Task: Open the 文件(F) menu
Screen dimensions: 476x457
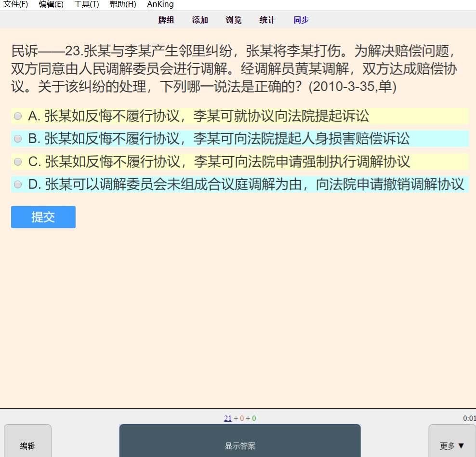Action: click(x=15, y=4)
